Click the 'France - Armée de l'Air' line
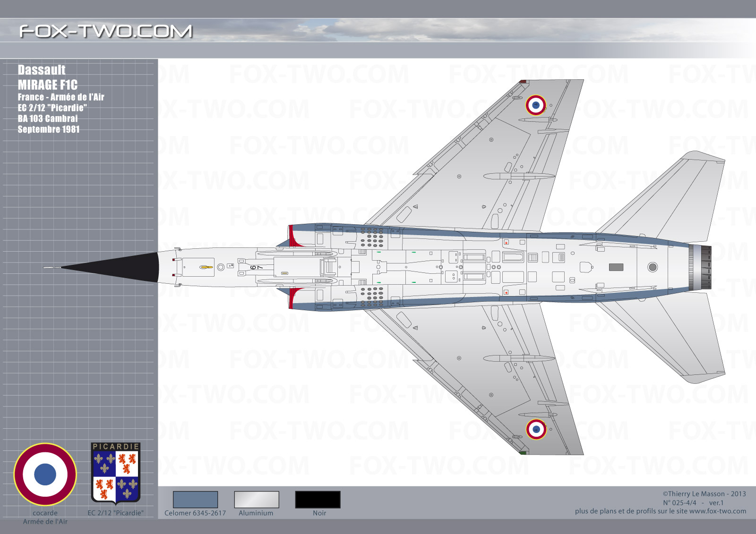The width and height of the screenshot is (756, 534). coord(61,97)
